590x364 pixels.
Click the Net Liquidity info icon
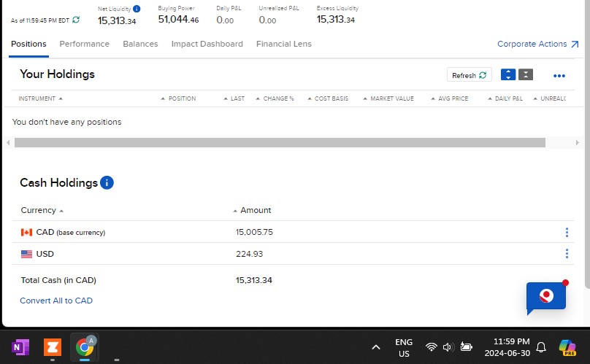(137, 9)
